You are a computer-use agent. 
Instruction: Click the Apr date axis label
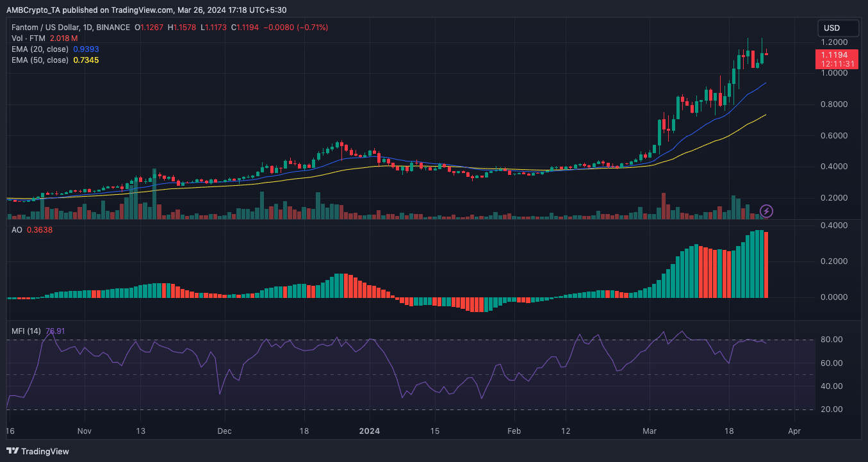pos(795,431)
